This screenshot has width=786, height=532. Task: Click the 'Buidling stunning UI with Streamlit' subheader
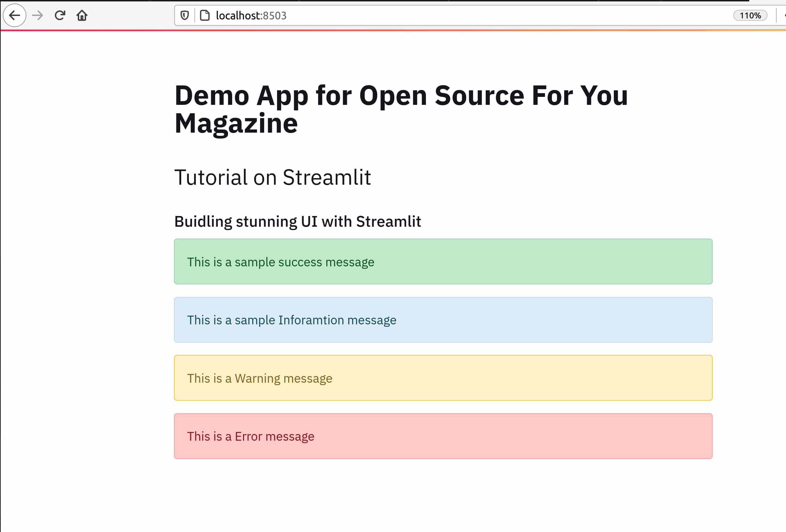pos(298,222)
